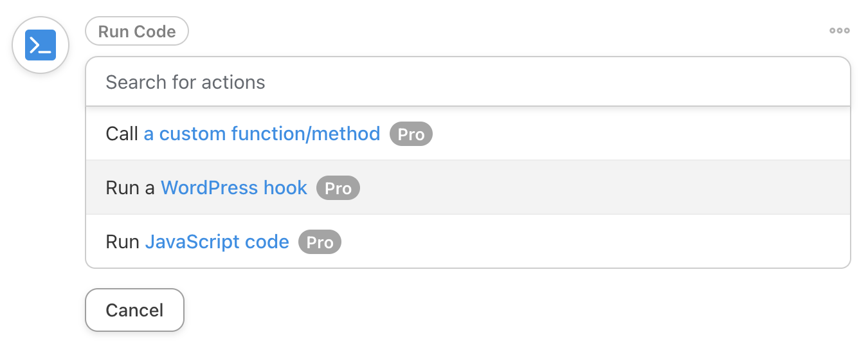Click the word 'Run' in JavaScript row
This screenshot has width=868, height=346.
122,242
